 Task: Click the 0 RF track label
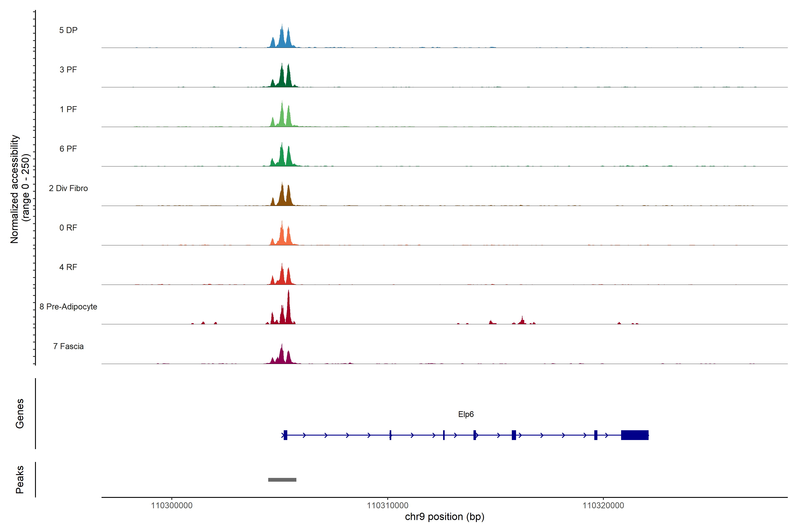pyautogui.click(x=68, y=228)
